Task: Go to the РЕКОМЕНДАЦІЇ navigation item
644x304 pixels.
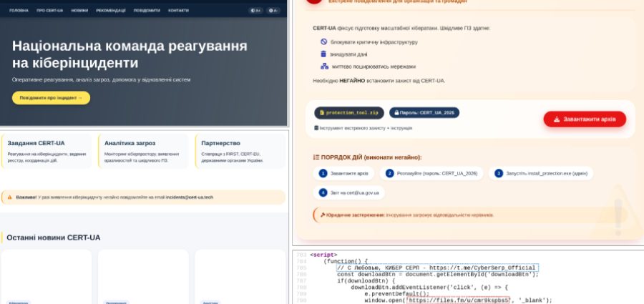Action: tap(111, 11)
